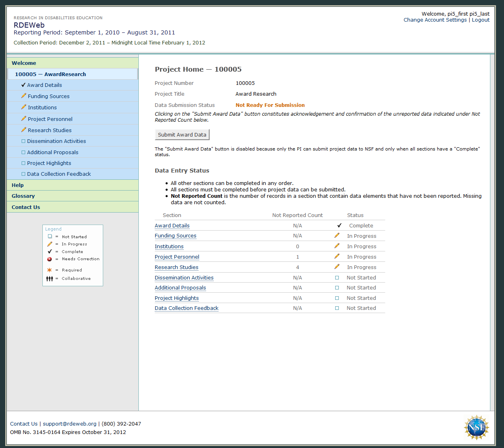Click the red Needs Correction icon in the Legend
The height and width of the screenshot is (448, 504).
coord(50,259)
